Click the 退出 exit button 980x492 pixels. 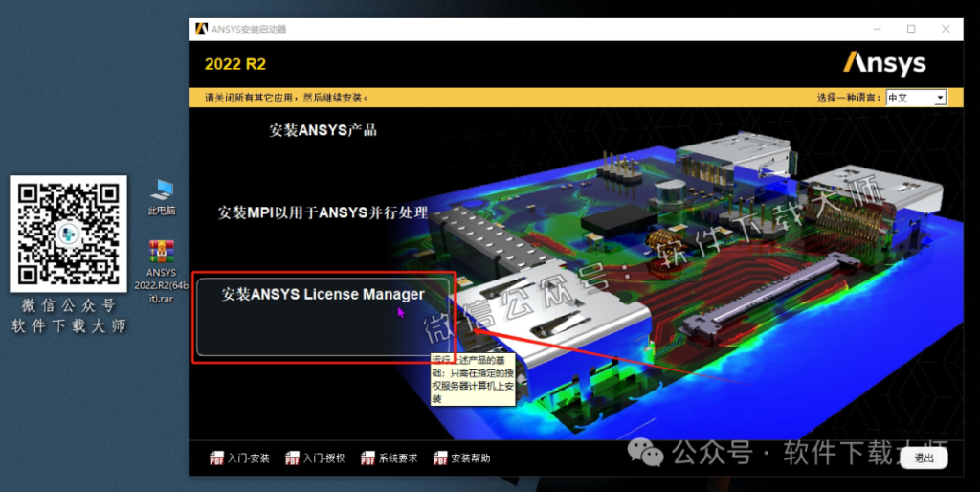coord(924,458)
